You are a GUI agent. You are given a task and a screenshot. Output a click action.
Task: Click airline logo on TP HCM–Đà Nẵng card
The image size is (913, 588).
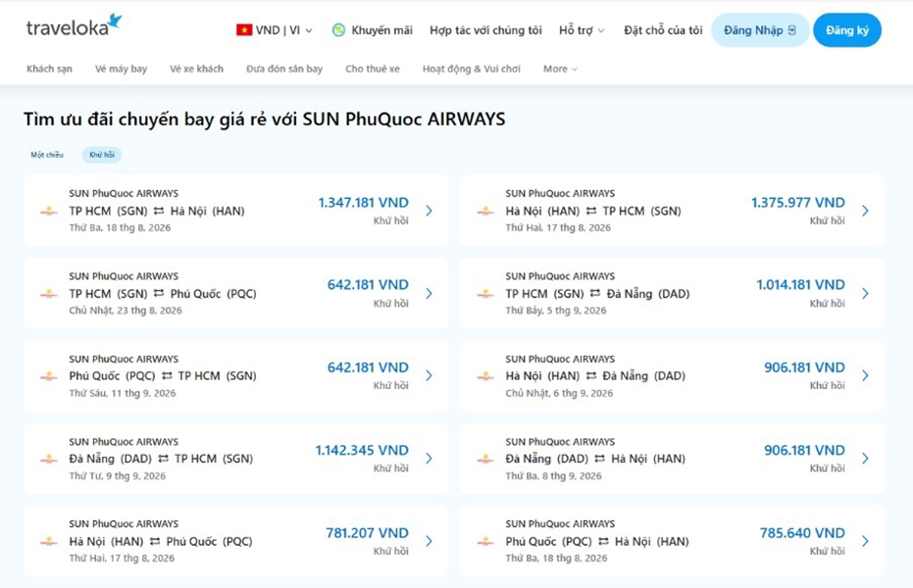click(485, 294)
